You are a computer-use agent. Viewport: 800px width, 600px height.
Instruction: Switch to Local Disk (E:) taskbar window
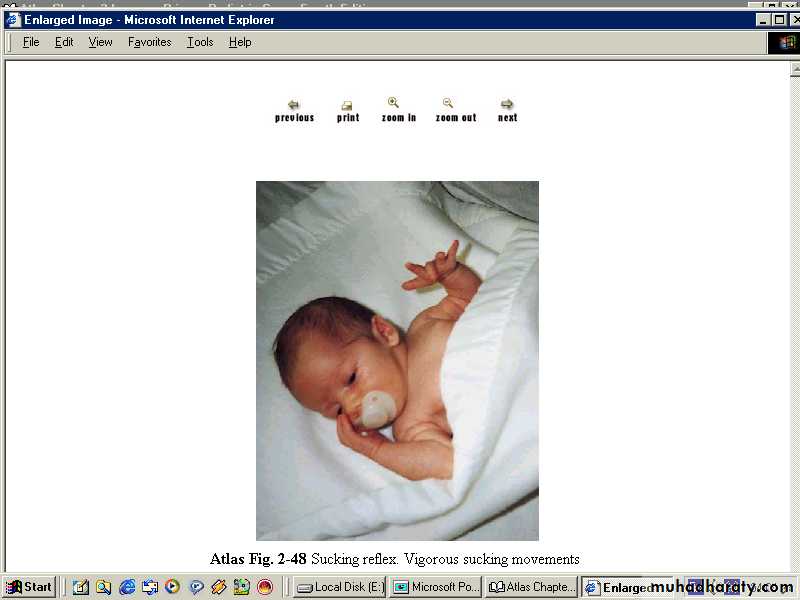tap(339, 587)
